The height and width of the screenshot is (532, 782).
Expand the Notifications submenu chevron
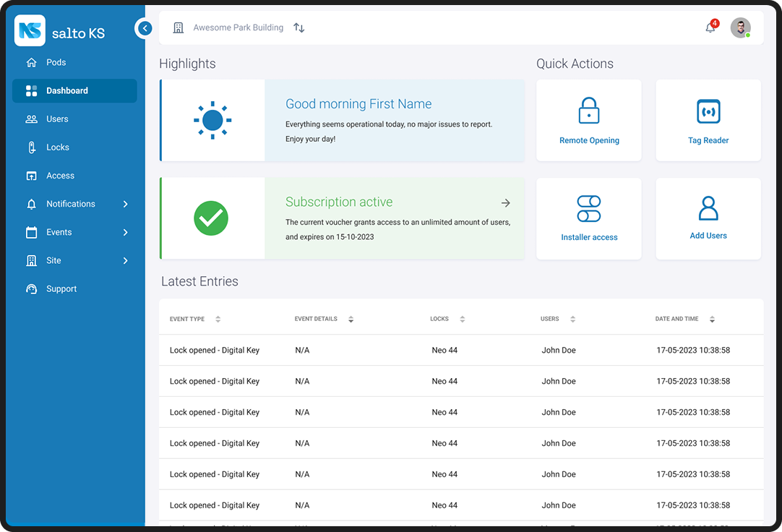(x=125, y=205)
